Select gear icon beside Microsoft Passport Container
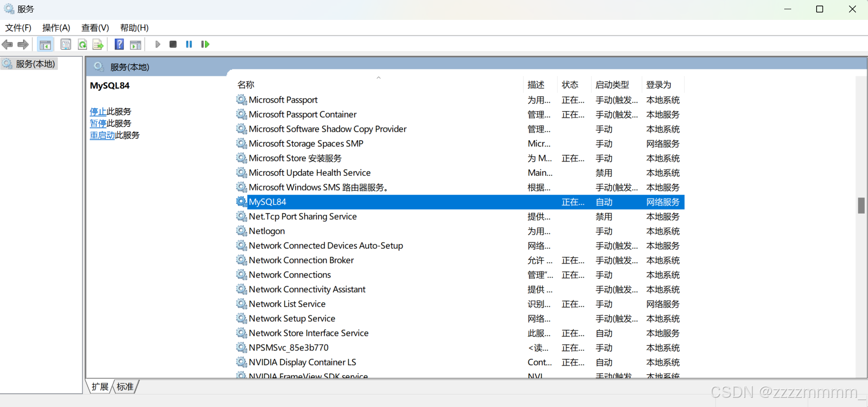The height and width of the screenshot is (407, 868). coord(242,114)
